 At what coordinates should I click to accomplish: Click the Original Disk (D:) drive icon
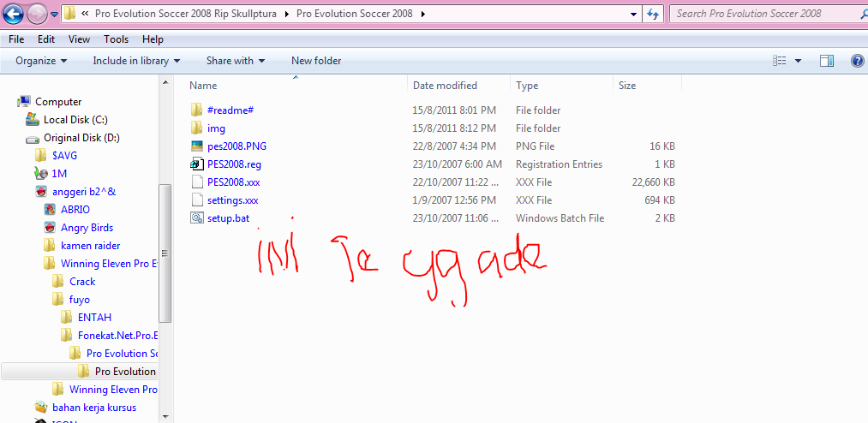coord(33,138)
